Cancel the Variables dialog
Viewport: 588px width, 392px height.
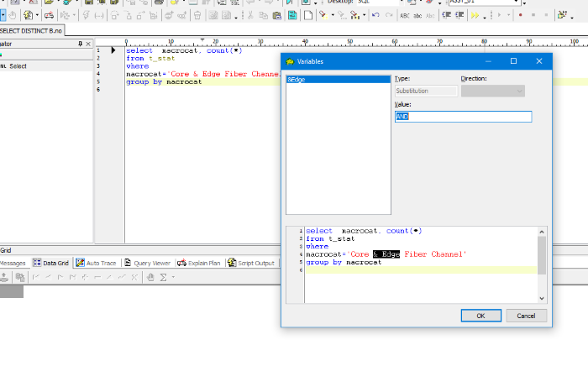point(526,316)
